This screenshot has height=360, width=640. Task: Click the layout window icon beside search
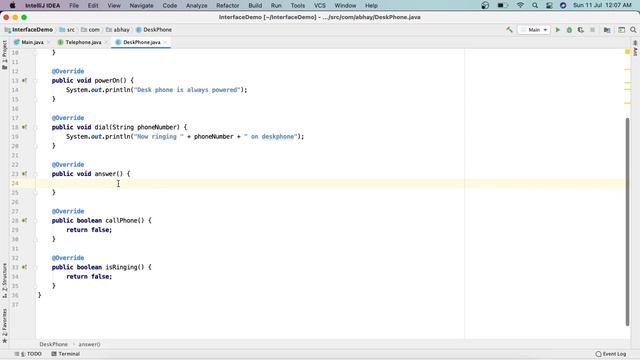(621, 30)
